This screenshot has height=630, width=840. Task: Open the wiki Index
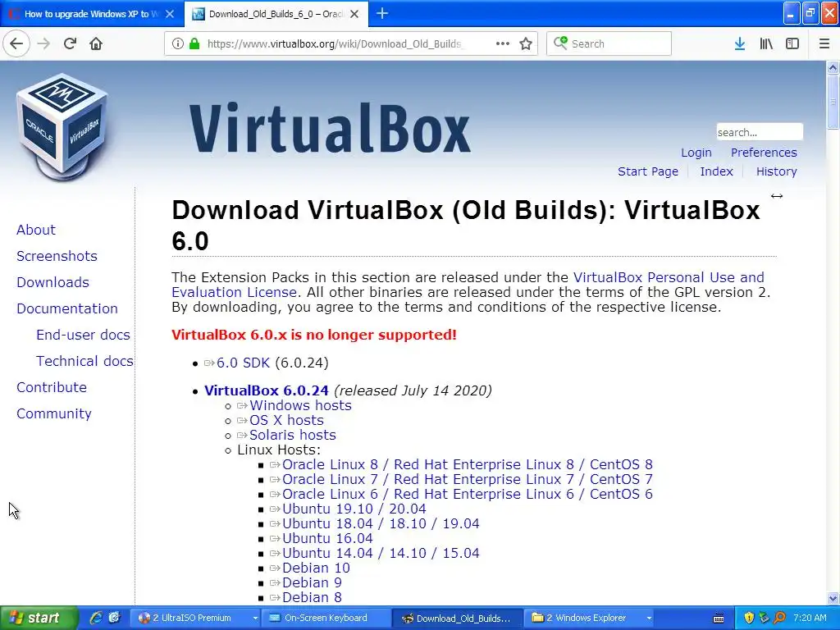716,171
